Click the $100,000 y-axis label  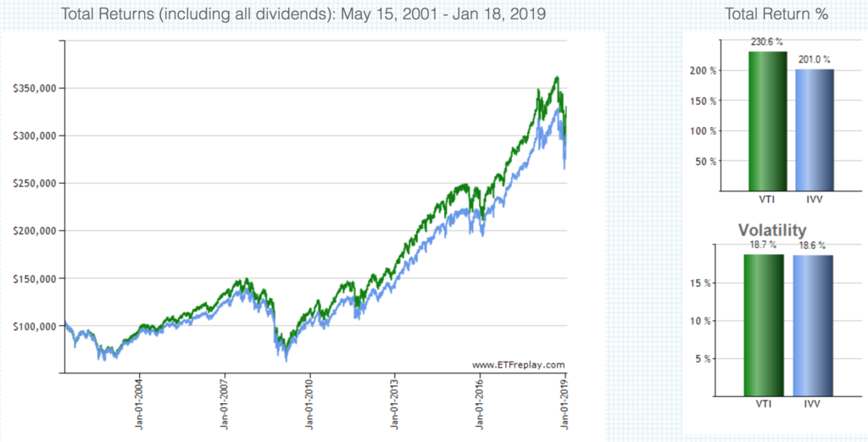(x=35, y=326)
